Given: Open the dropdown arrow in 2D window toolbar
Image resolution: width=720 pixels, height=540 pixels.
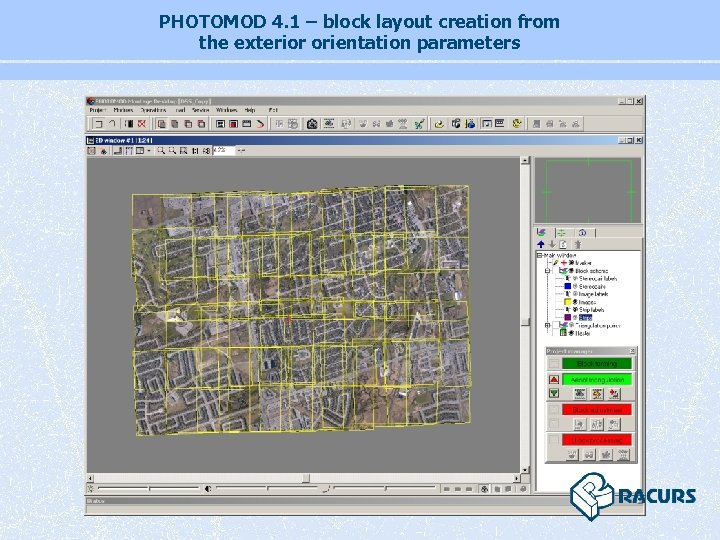Looking at the screenshot, I should (x=149, y=151).
